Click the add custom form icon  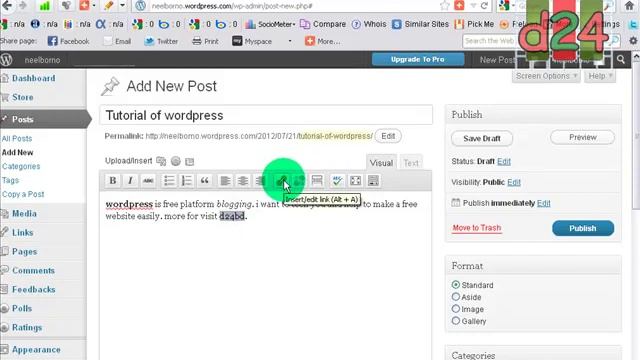pyautogui.click(x=189, y=162)
